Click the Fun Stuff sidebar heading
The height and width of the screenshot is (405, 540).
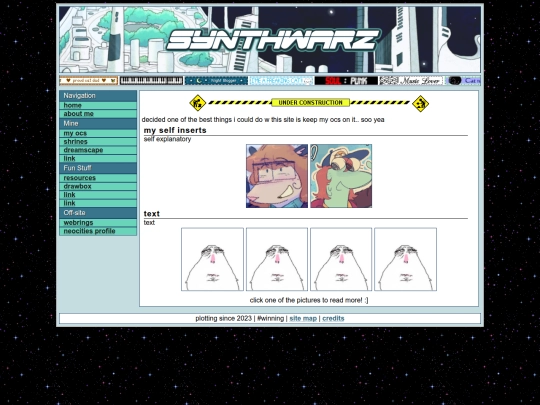[98, 168]
